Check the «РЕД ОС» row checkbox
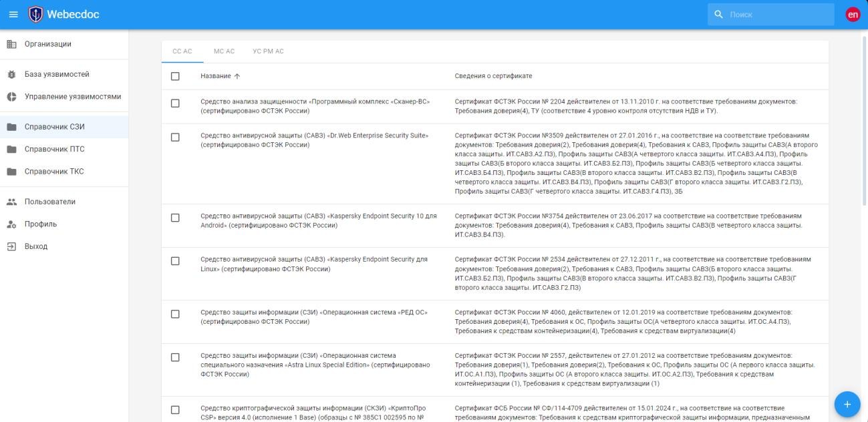The height and width of the screenshot is (422, 868). (175, 314)
